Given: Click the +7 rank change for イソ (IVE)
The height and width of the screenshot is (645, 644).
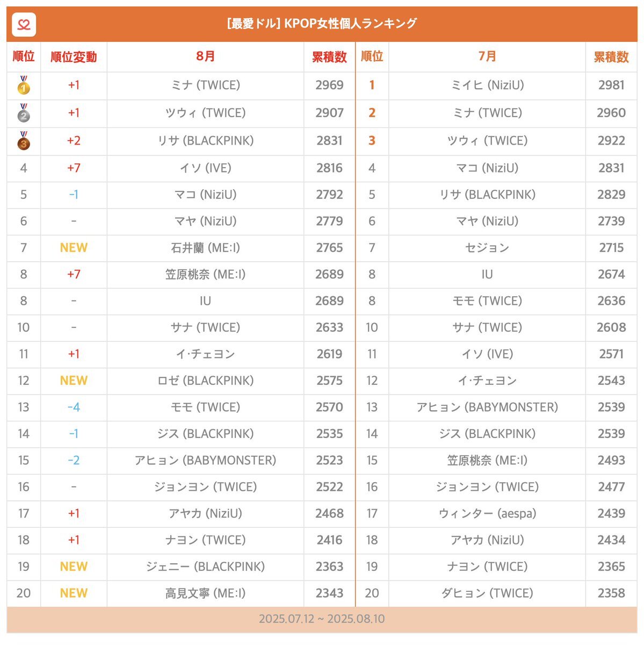Looking at the screenshot, I should 74,168.
